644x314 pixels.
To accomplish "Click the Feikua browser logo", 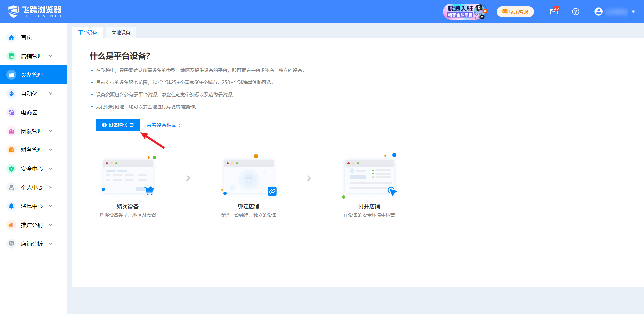I will tap(35, 12).
